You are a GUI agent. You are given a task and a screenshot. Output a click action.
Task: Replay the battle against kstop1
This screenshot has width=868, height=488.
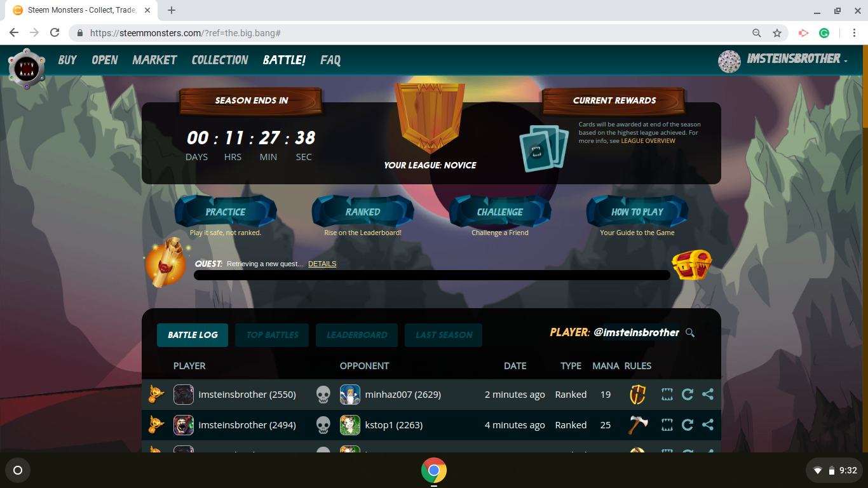coord(688,425)
